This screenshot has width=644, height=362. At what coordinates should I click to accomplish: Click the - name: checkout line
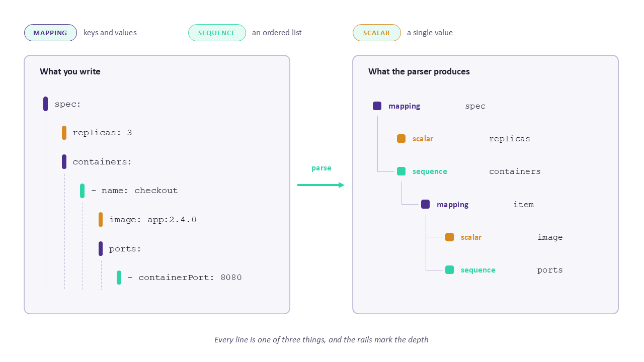click(x=134, y=191)
